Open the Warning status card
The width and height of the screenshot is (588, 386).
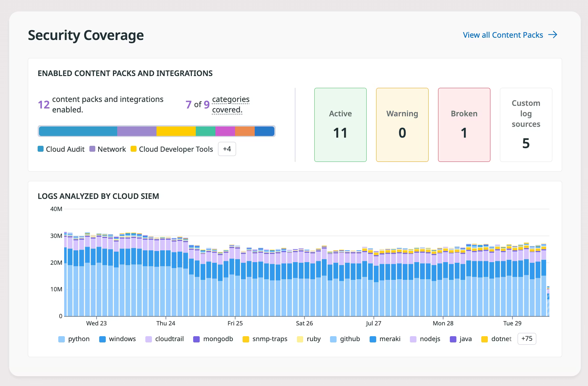(402, 125)
